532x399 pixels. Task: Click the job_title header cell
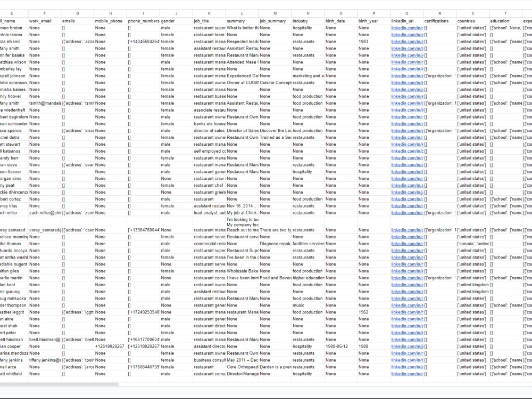[209, 21]
